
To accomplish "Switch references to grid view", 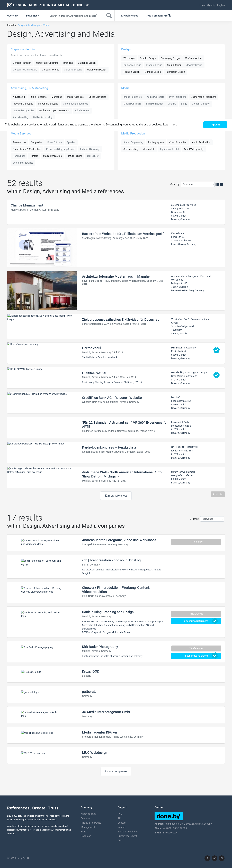I will click(217, 184).
